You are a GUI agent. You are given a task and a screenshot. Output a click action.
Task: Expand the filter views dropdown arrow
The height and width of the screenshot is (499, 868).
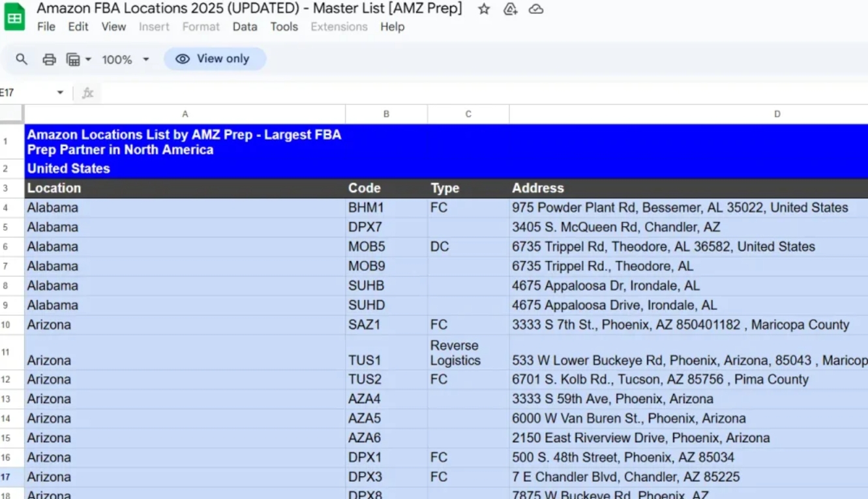pos(88,59)
